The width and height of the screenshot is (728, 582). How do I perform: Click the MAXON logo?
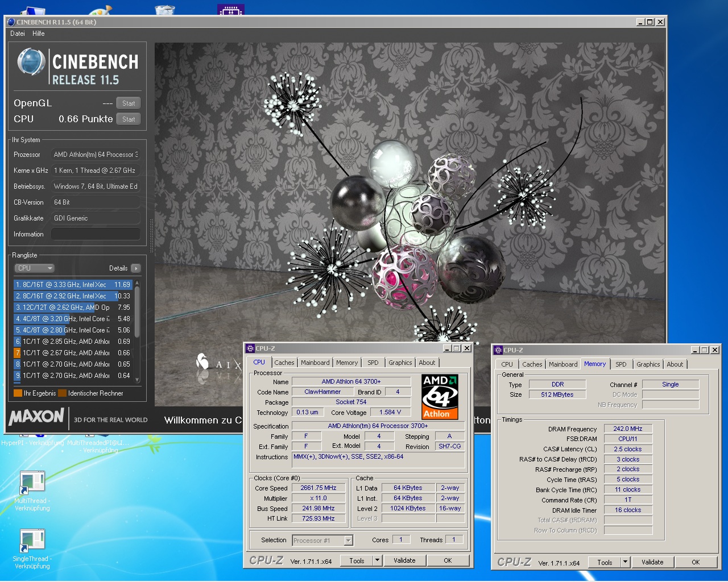pos(36,417)
